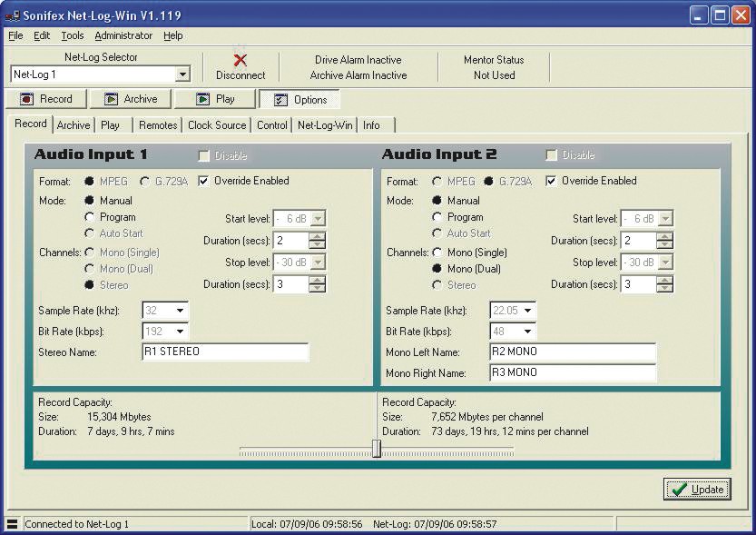
Task: Toggle Override Enabled for Audio Input 2
Action: point(551,181)
